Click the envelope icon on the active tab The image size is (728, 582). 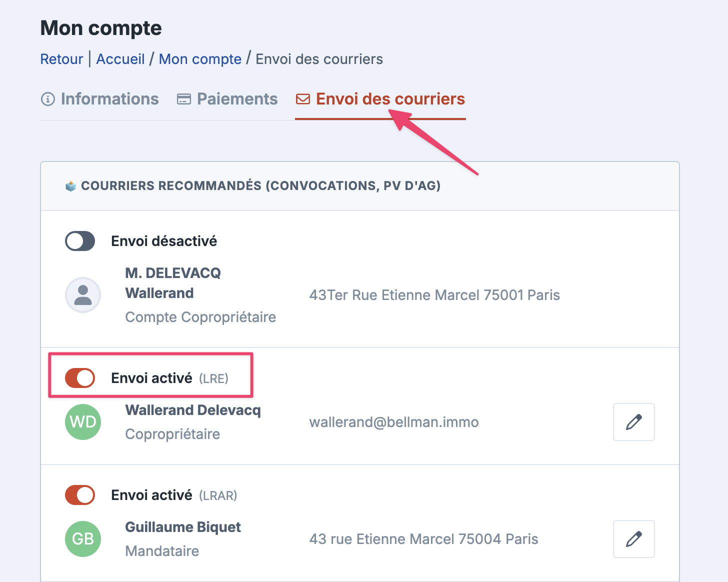point(302,99)
